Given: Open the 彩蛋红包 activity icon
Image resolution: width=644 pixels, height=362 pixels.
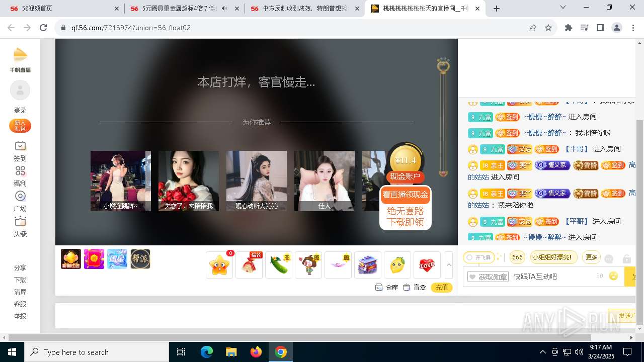Looking at the screenshot, I should (x=71, y=259).
